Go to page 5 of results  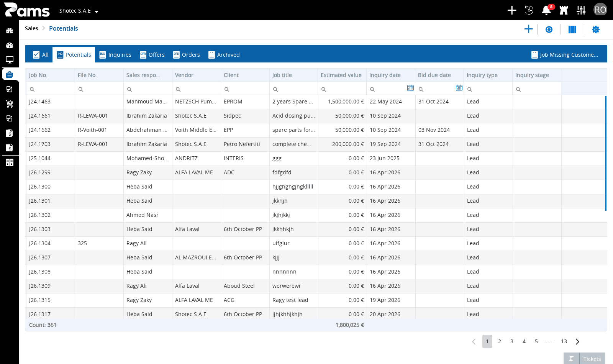click(x=536, y=341)
